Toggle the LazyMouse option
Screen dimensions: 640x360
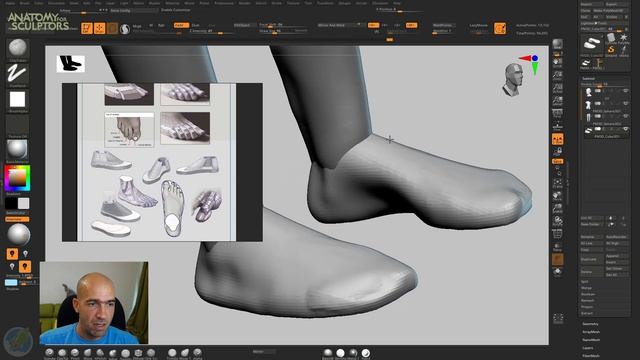click(478, 25)
